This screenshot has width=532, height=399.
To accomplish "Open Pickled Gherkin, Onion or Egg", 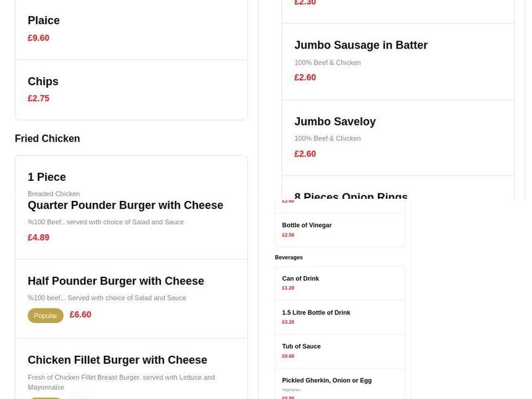I will [x=327, y=380].
